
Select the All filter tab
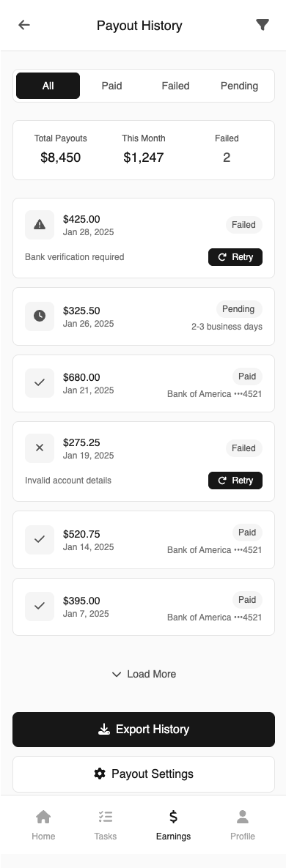tap(48, 86)
